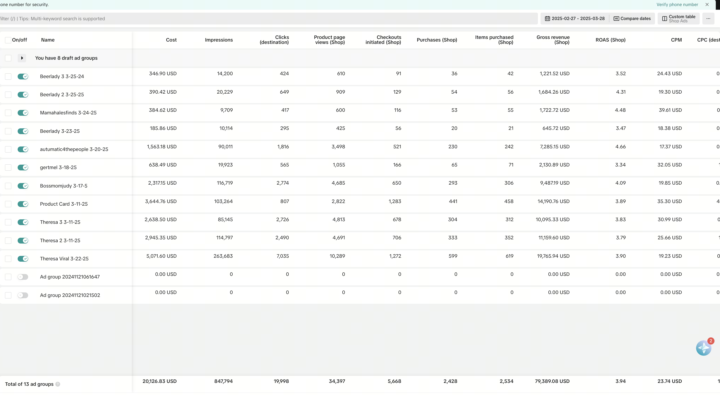Disable the Theresa 3 3-11-25 switch
720x395 pixels.
(23, 222)
